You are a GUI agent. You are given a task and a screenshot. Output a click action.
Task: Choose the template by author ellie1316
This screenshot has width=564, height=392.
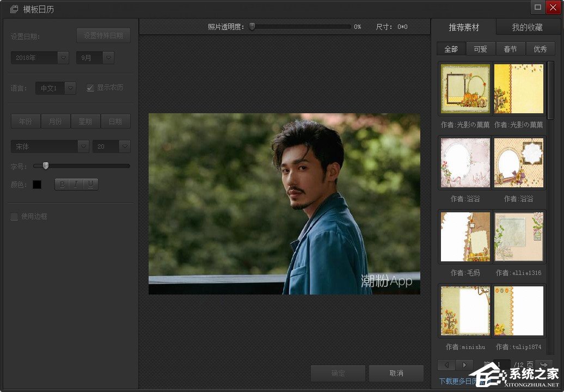click(x=518, y=237)
